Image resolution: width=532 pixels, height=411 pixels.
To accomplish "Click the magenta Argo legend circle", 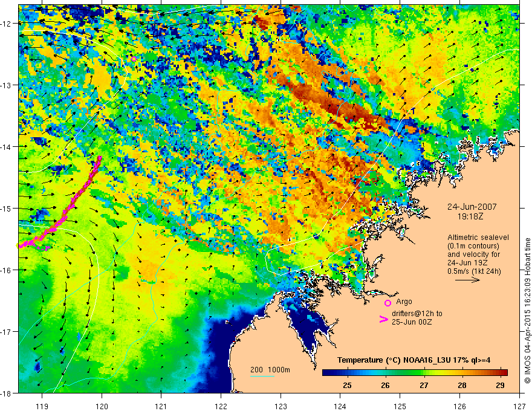I will point(388,303).
